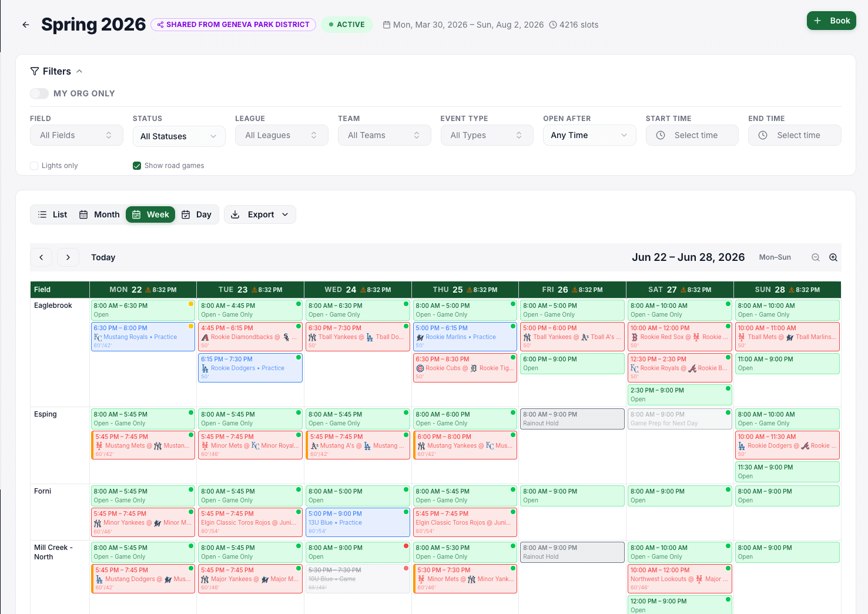Click the clock icon beside 4216 slots

tap(553, 25)
